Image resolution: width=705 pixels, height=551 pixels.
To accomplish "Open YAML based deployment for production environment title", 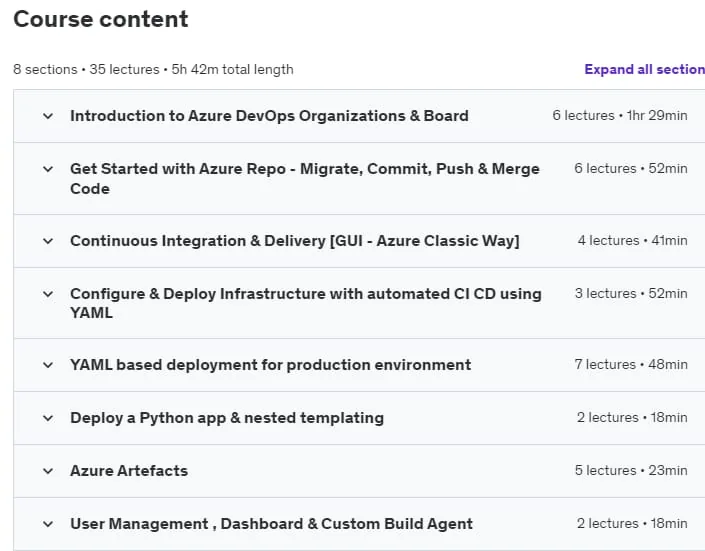I will click(x=271, y=364).
